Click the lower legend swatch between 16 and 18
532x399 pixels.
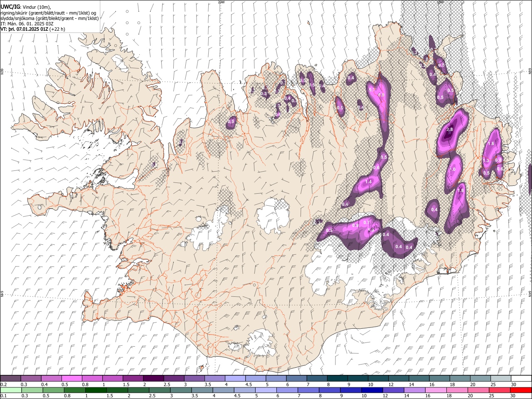436,390
